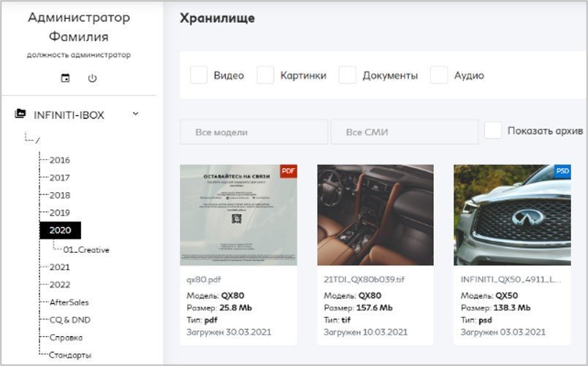Click the INFINITI-IBOX folder icon
588x366 pixels.
point(20,113)
